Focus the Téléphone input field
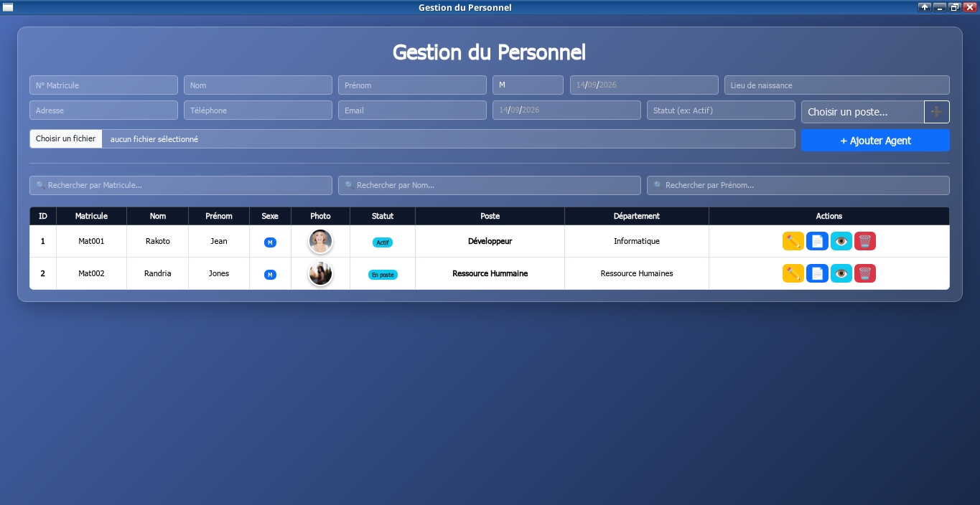 coord(258,110)
